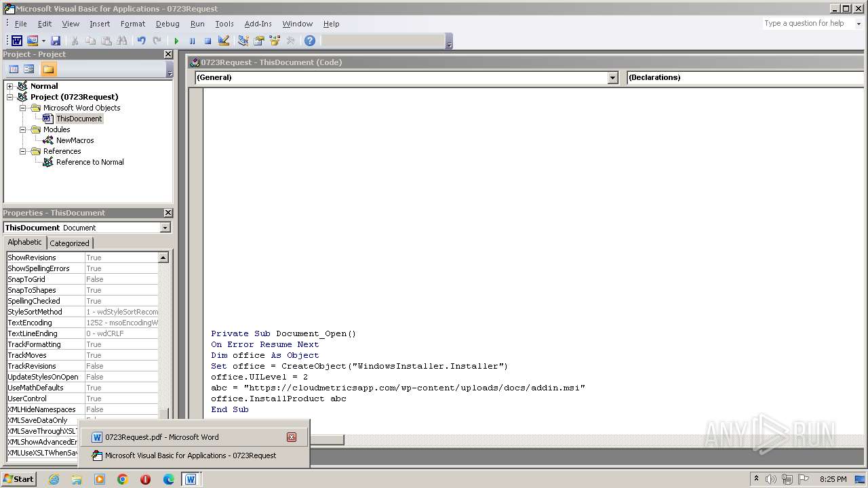Collapse the Microsoft Word Objects folder
Viewport: 868px width, 488px height.
23,108
